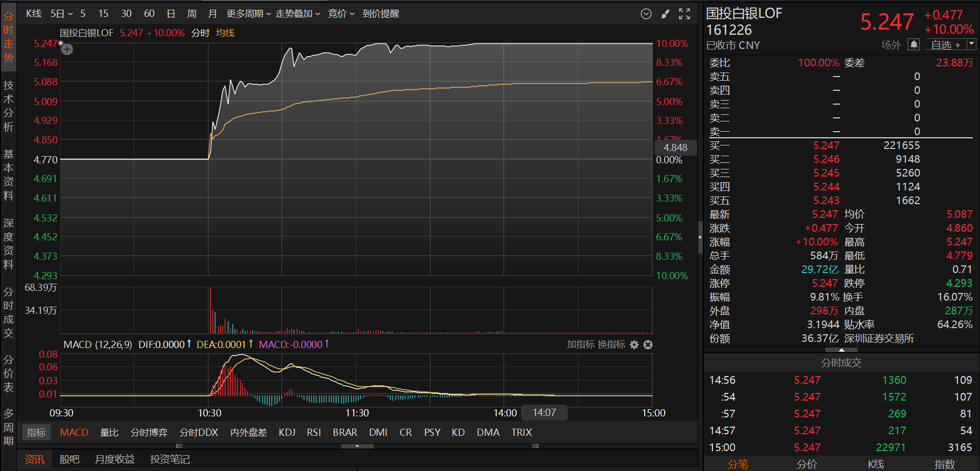Expand chart to fullscreen view
The image size is (980, 471).
tap(684, 14)
